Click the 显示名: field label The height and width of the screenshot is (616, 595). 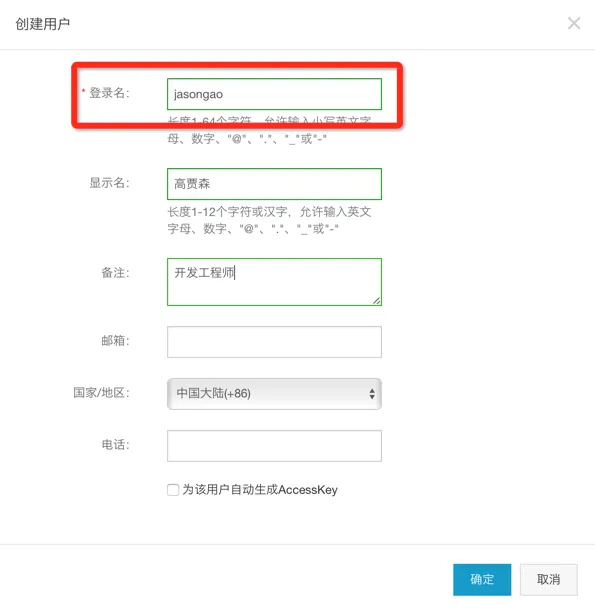click(109, 183)
